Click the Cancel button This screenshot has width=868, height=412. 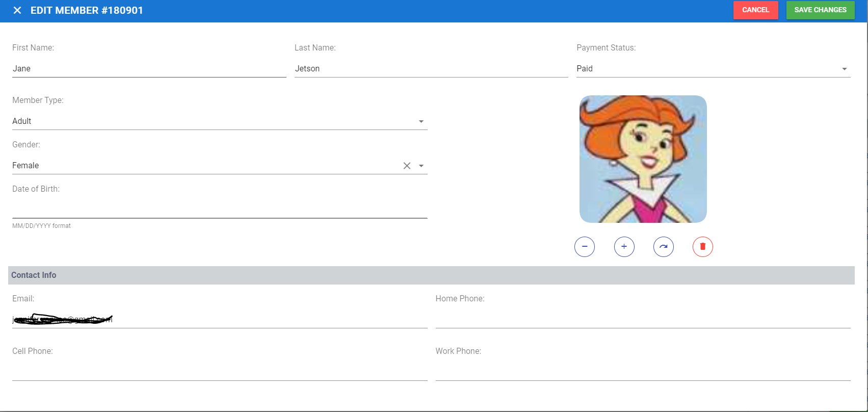[x=756, y=10]
